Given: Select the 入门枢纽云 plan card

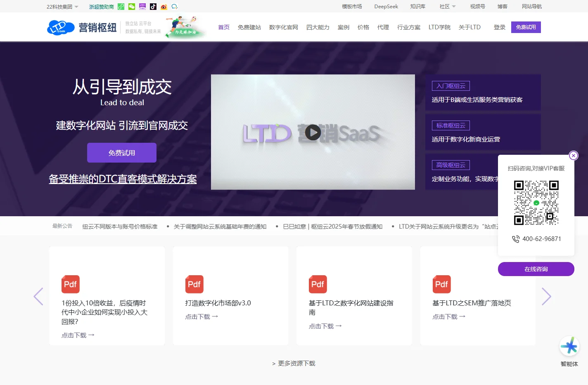Looking at the screenshot, I should (483, 92).
